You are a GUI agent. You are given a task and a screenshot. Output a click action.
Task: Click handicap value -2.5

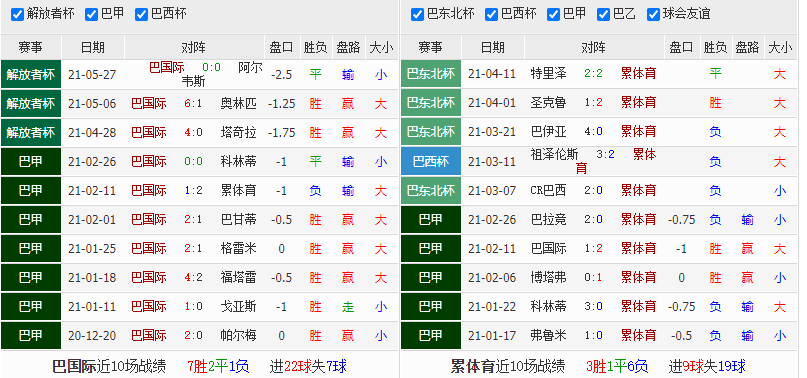point(281,75)
